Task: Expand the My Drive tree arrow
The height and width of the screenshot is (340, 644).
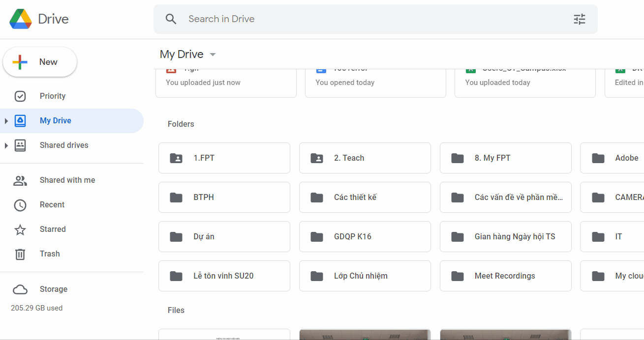Action: (6, 121)
